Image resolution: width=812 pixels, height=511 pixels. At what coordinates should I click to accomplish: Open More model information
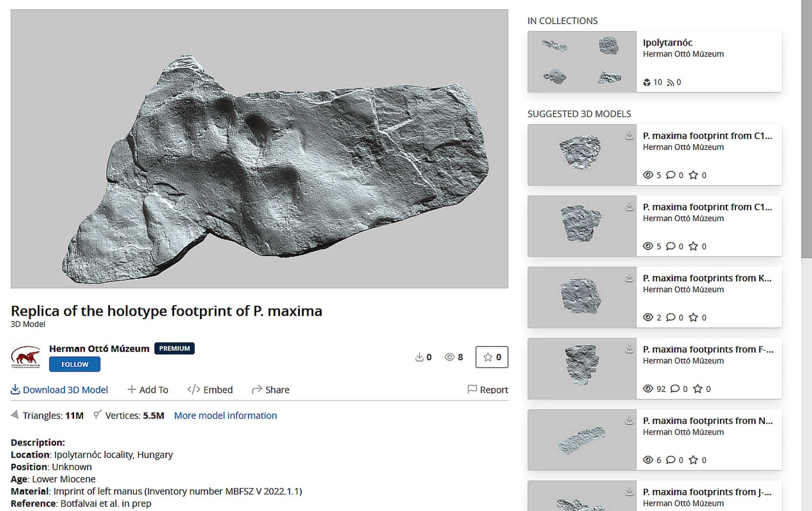225,415
